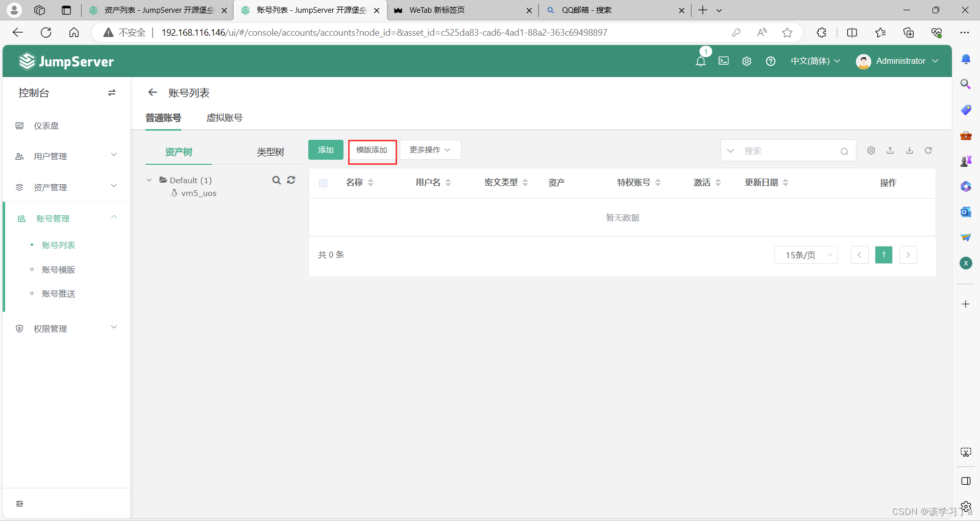The image size is (980, 521).
Task: Open 15条/页 page size dropdown
Action: [x=806, y=255]
